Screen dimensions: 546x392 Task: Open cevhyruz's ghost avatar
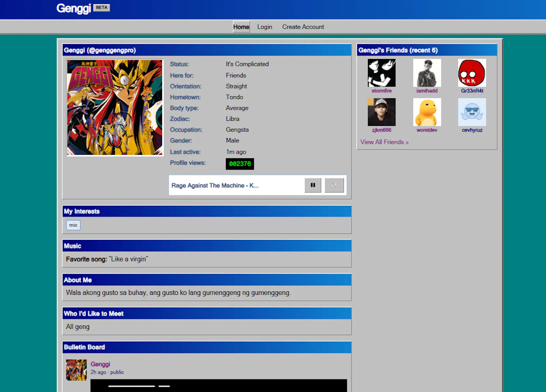(472, 112)
